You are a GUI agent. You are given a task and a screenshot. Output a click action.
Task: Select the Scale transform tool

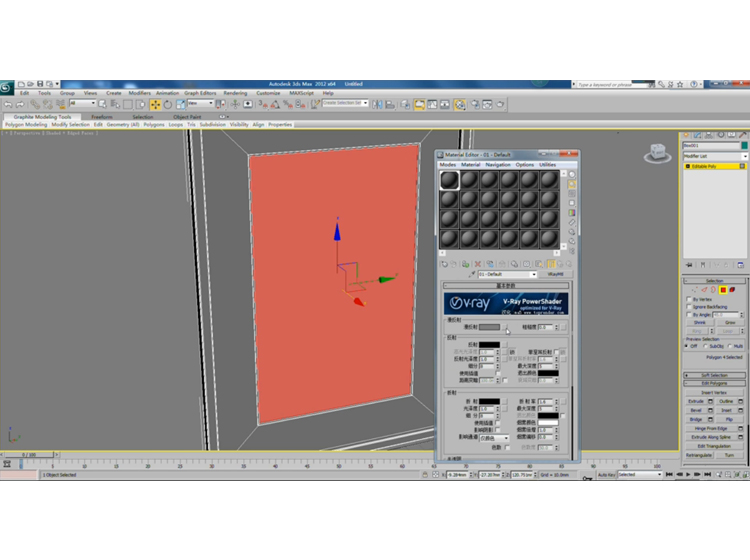pos(181,104)
